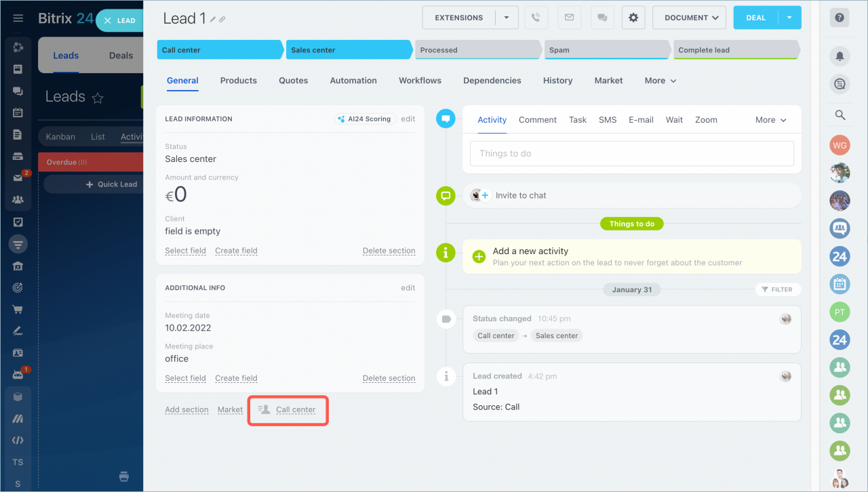Click the chat bubbles icon in header

pyautogui.click(x=601, y=18)
